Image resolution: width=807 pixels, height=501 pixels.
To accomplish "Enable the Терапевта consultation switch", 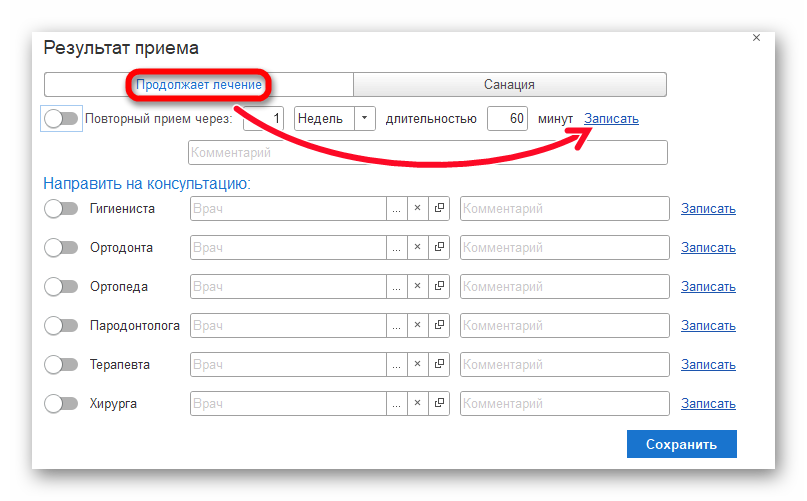I will coord(61,365).
